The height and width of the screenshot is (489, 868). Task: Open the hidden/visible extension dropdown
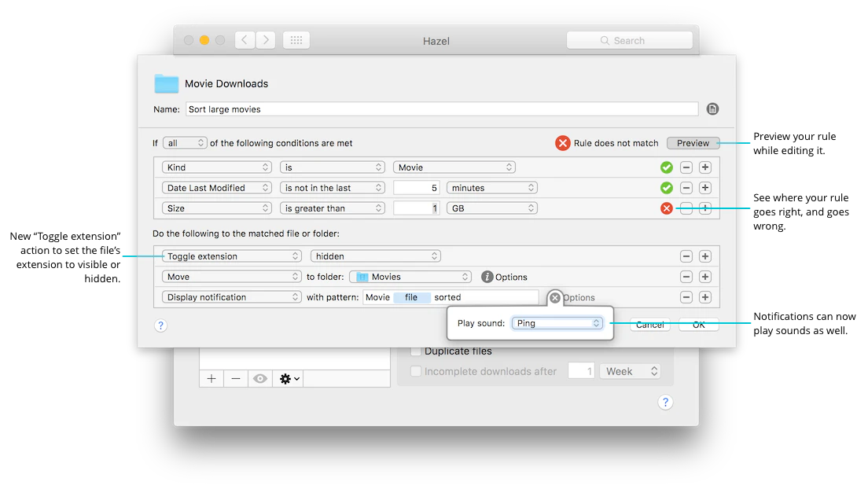(375, 256)
